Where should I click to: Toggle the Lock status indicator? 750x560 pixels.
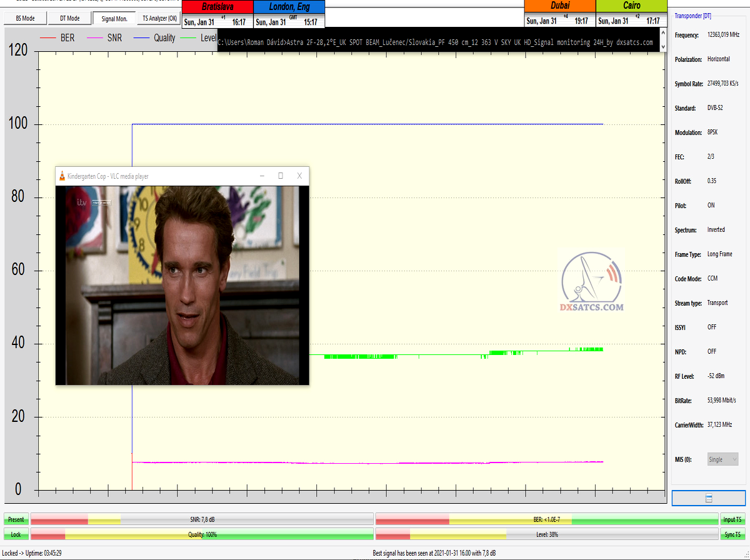(x=16, y=535)
